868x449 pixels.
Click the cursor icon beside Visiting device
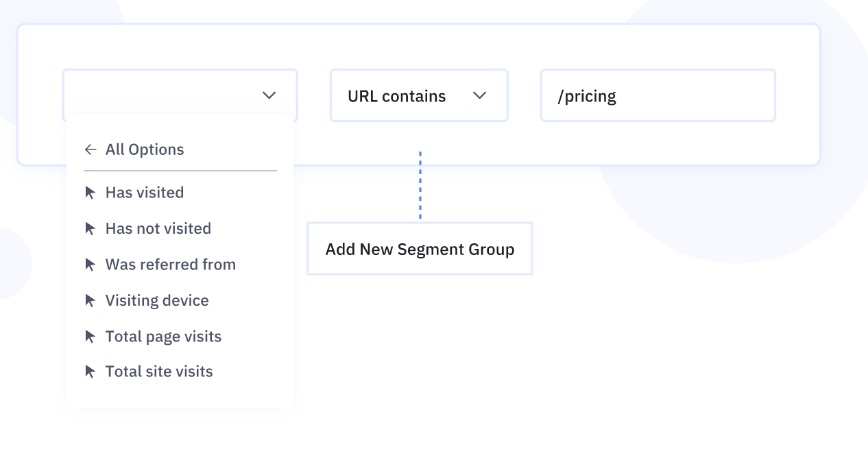coord(90,300)
